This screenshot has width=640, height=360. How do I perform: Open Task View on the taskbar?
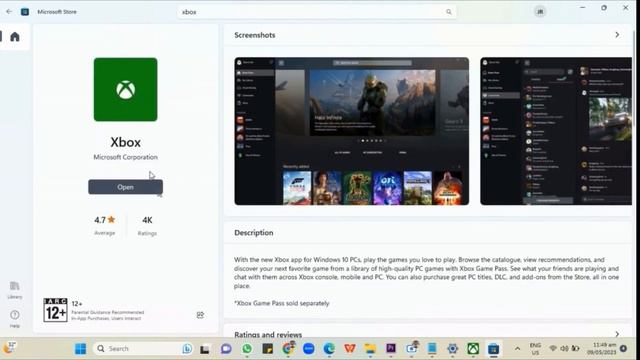(204, 349)
